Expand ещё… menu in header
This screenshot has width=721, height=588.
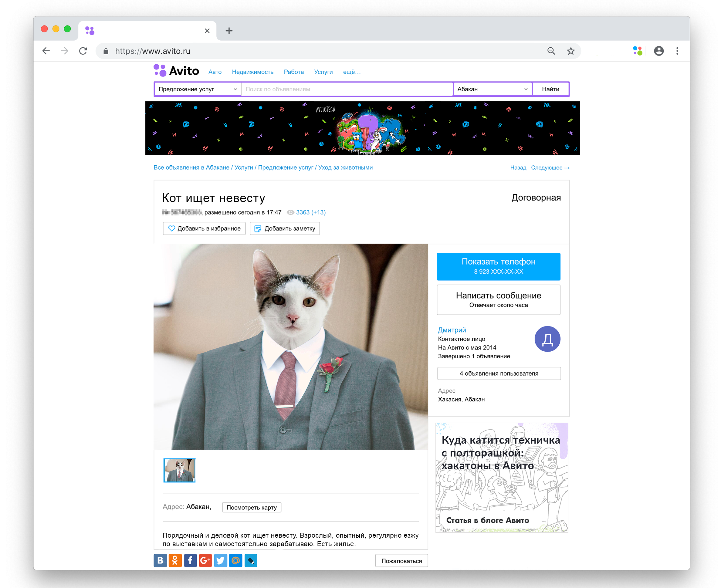pyautogui.click(x=352, y=72)
